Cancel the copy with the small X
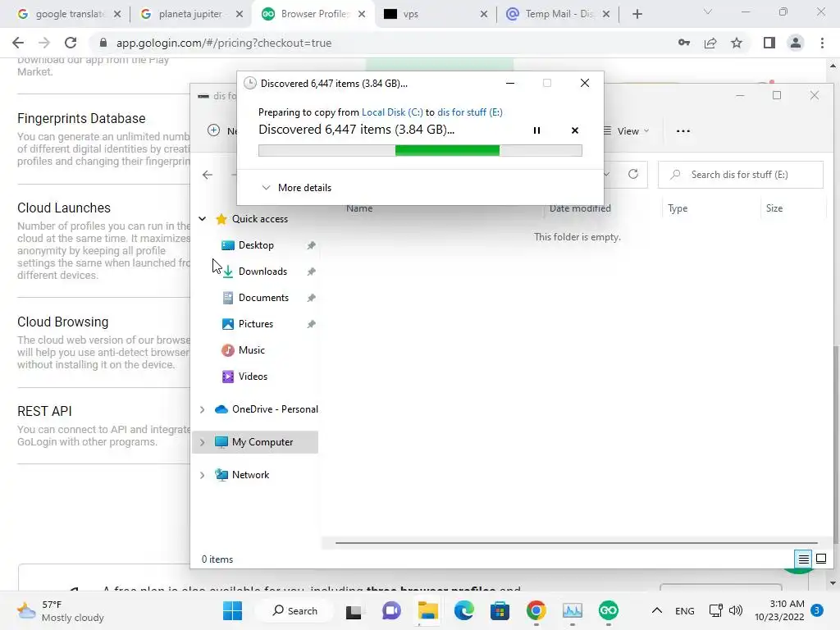The width and height of the screenshot is (840, 630). click(x=575, y=130)
